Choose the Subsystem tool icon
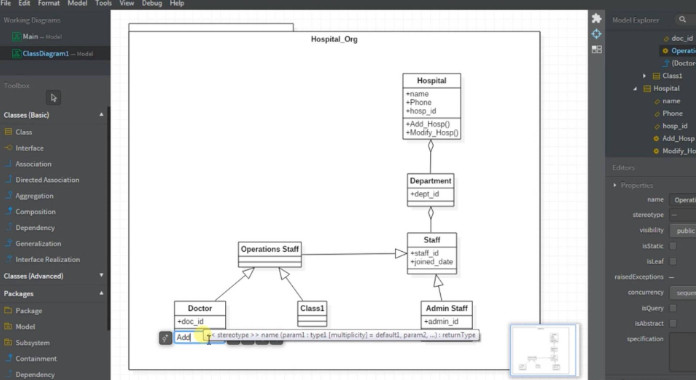 tap(8, 343)
